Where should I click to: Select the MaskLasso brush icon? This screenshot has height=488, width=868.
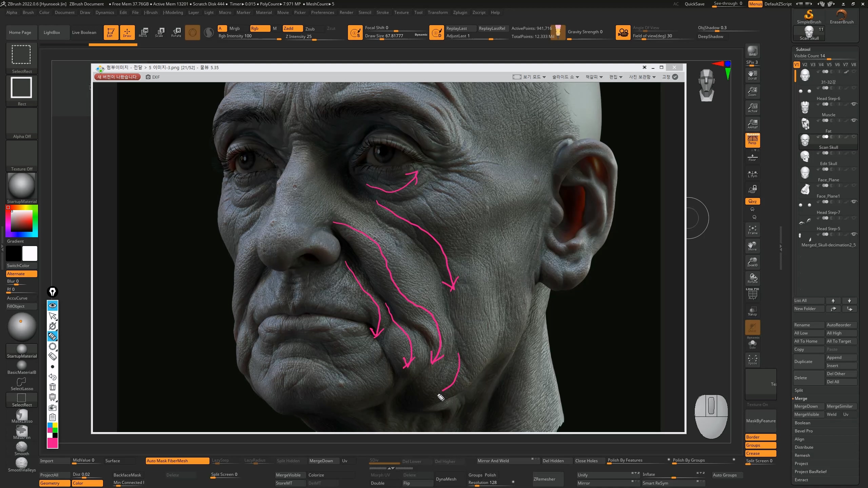(22, 415)
